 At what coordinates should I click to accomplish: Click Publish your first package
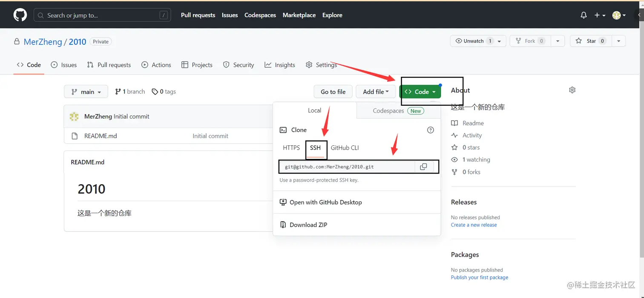click(x=480, y=278)
